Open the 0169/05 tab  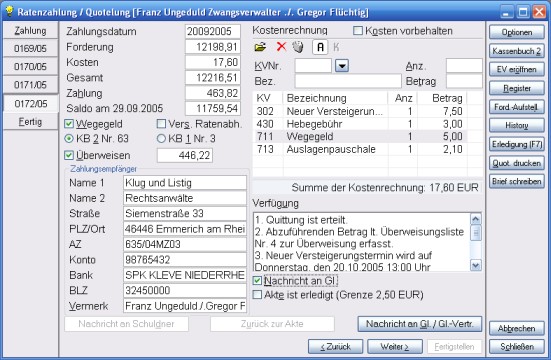pyautogui.click(x=30, y=49)
